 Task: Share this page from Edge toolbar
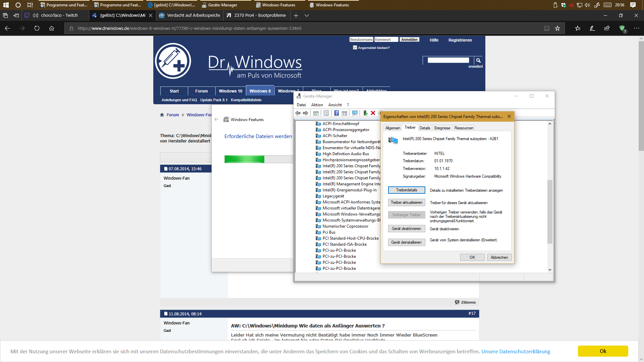607,28
